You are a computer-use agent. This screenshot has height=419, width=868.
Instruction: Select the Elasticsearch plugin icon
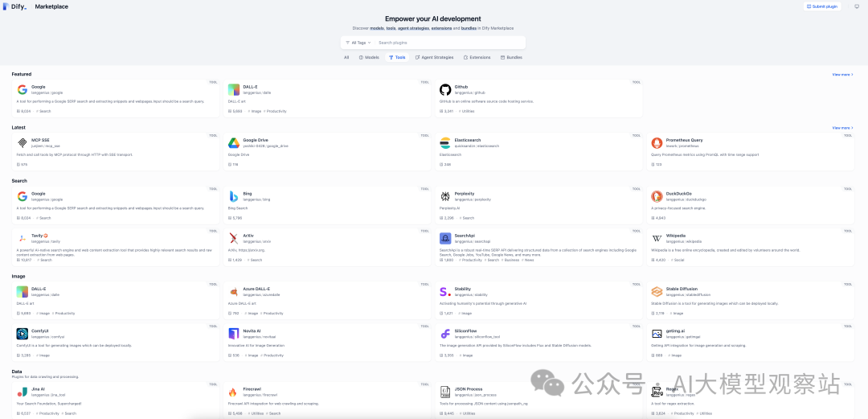(x=445, y=143)
